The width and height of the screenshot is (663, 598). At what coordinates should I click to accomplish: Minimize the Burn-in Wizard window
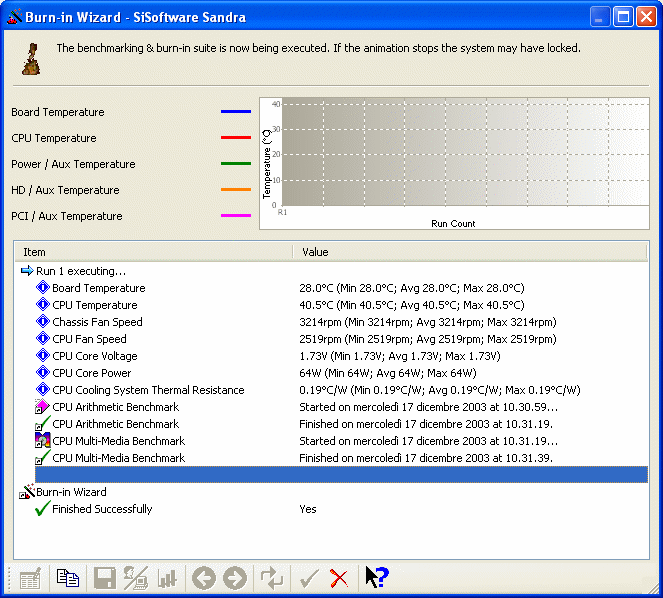coord(599,17)
